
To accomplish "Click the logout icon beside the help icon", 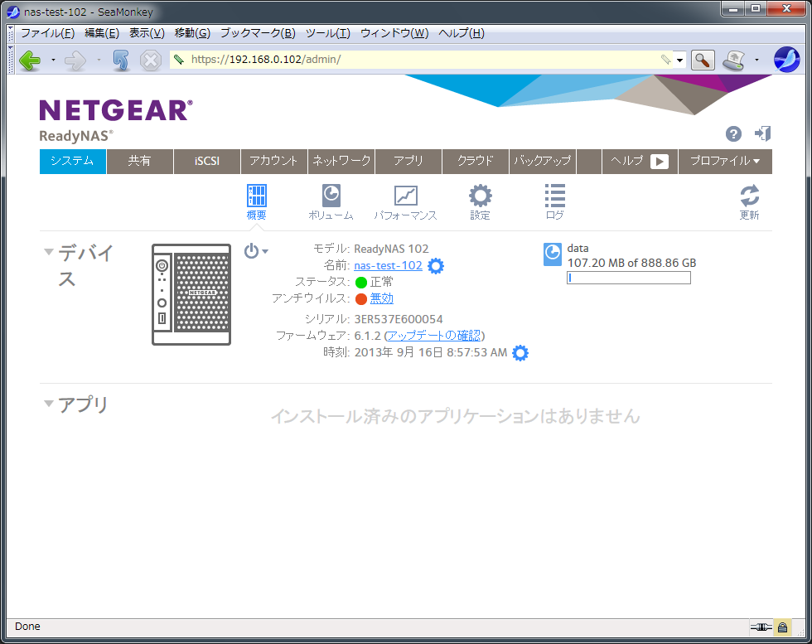I will 763,133.
